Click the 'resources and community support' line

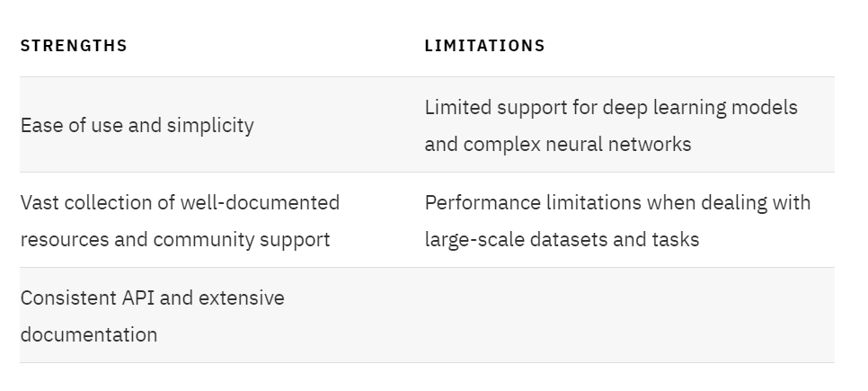click(175, 240)
